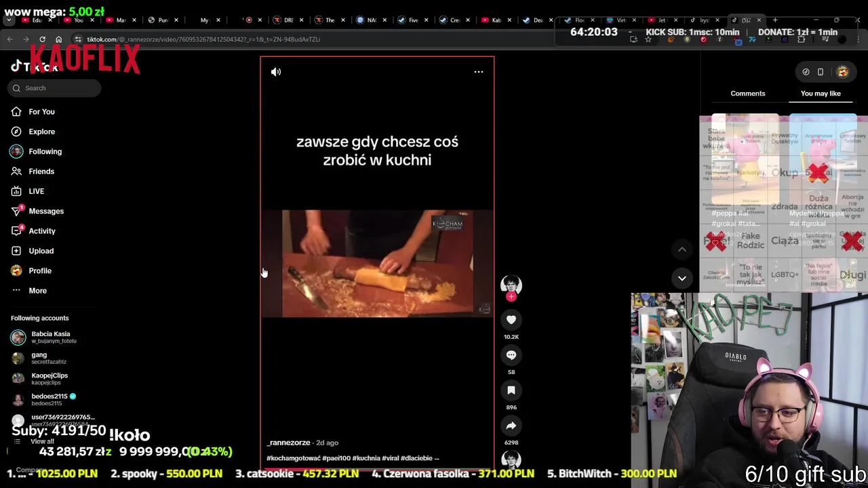Image resolution: width=868 pixels, height=488 pixels.
Task: Like the video with heart icon
Action: point(511,320)
